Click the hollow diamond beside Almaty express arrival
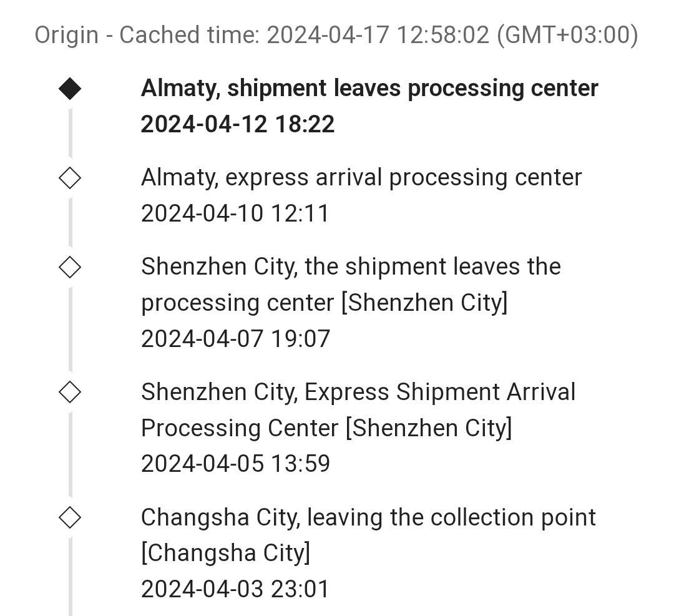Image resolution: width=674 pixels, height=616 pixels. point(70,178)
